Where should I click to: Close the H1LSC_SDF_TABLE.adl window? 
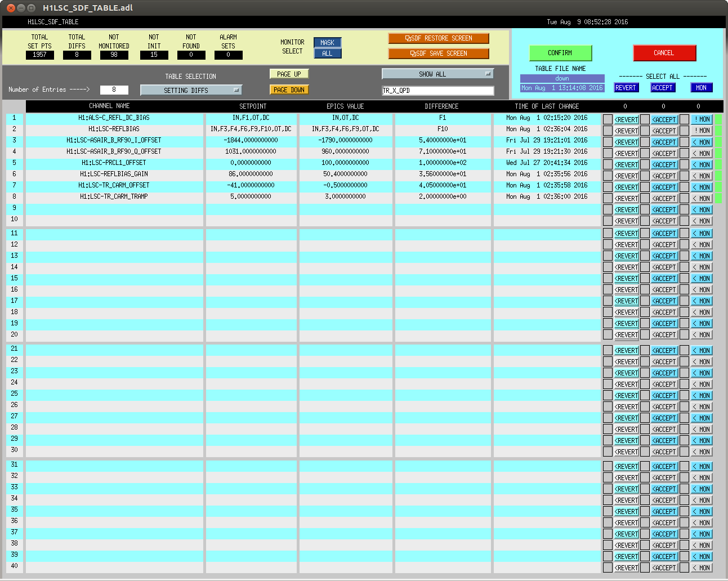click(x=11, y=8)
